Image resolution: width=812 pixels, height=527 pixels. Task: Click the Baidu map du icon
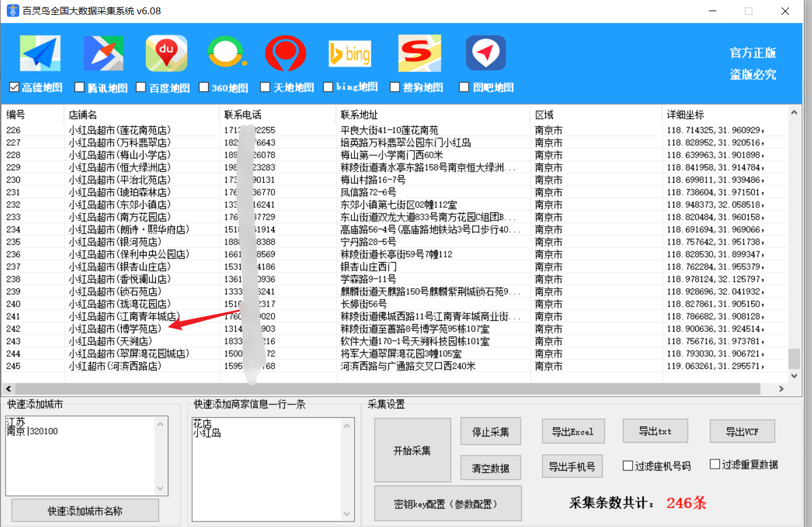[167, 53]
